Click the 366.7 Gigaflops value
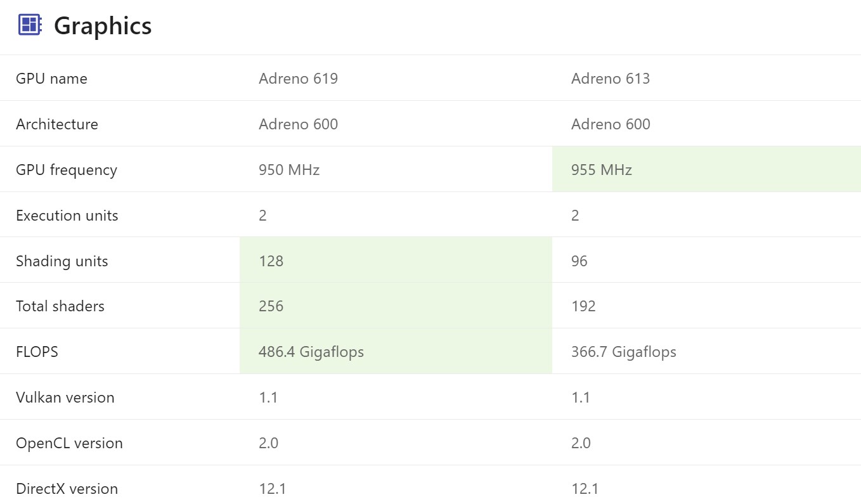861x504 pixels. coord(624,352)
